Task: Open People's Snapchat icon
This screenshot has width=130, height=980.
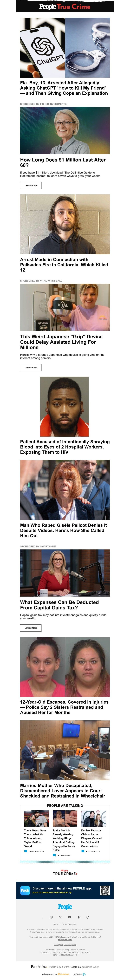Action: click(78, 917)
